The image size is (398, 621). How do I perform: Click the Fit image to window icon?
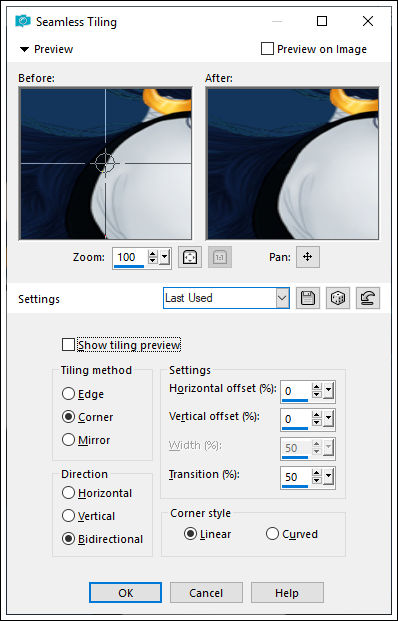point(190,257)
